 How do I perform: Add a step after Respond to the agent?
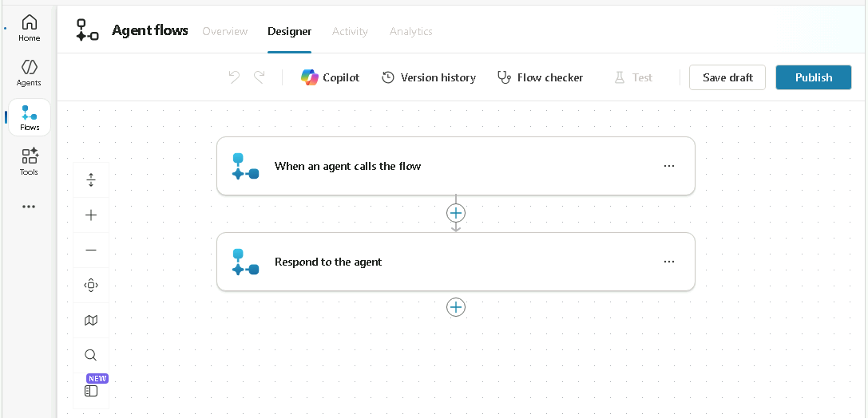pos(456,307)
